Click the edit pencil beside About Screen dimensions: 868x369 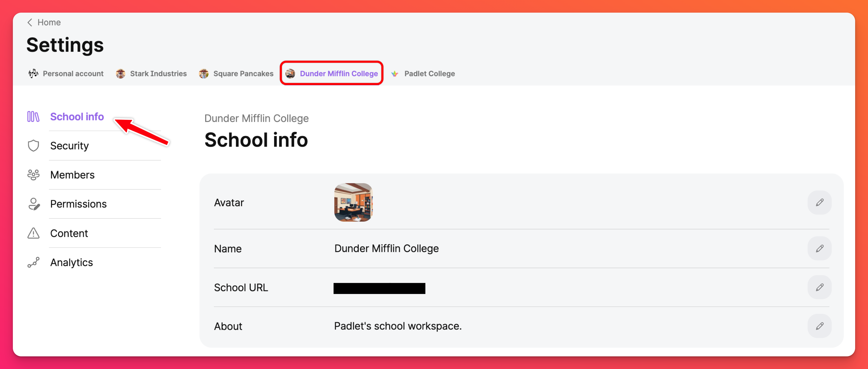click(819, 326)
